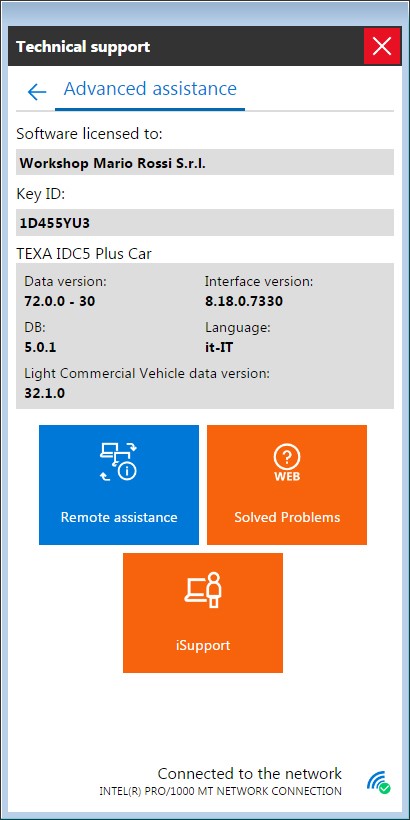The image size is (410, 820).
Task: Go back using the left arrow
Action: [37, 92]
